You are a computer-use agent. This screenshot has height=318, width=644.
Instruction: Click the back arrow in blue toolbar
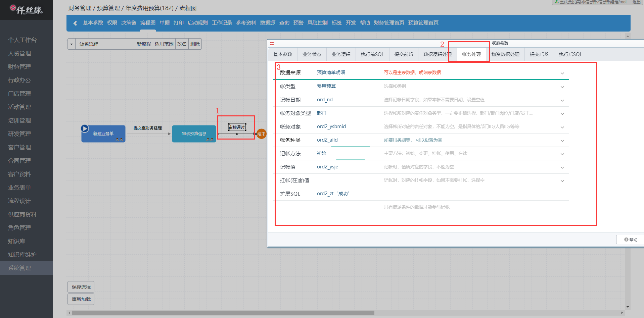click(75, 23)
